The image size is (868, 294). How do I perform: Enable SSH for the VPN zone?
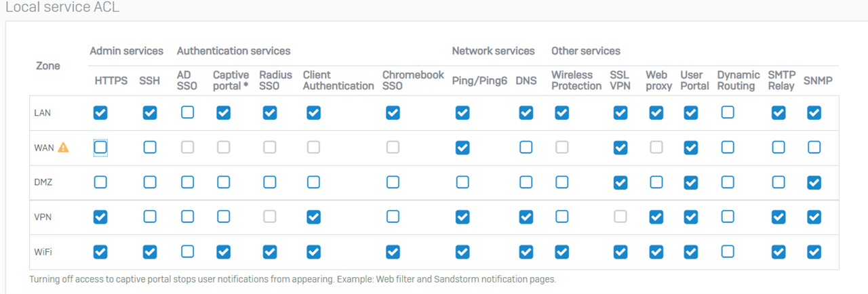[x=150, y=217]
